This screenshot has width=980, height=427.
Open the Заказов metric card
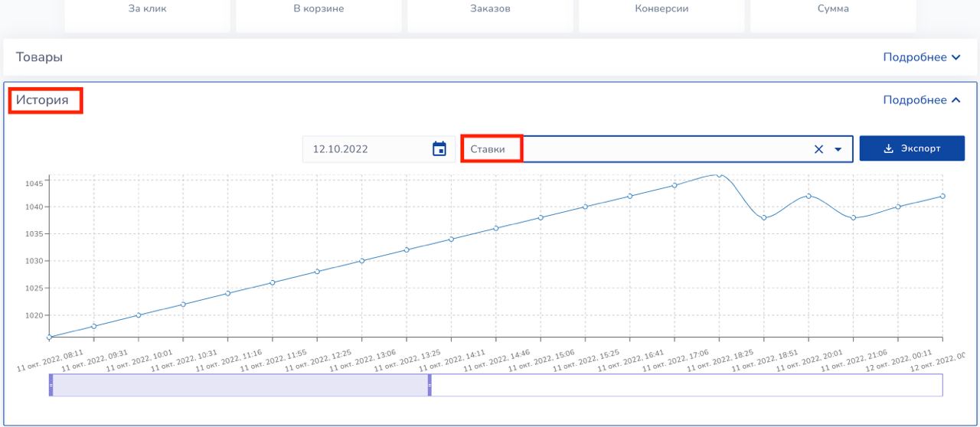pos(490,11)
